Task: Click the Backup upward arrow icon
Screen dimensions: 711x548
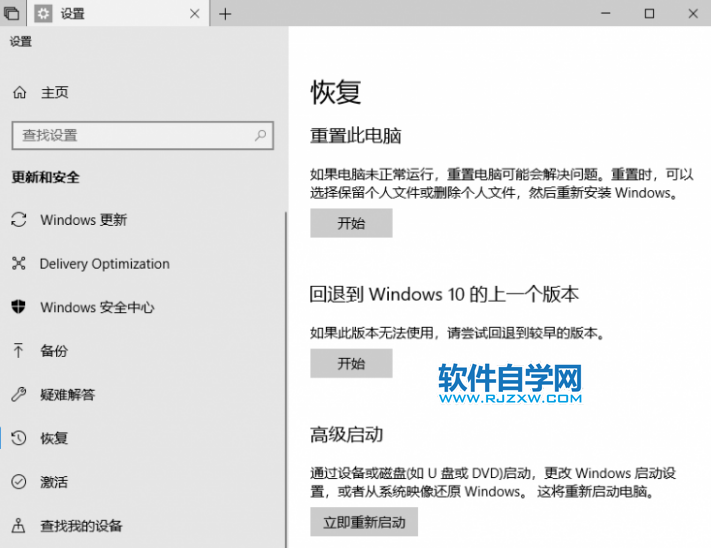Action: coord(19,350)
